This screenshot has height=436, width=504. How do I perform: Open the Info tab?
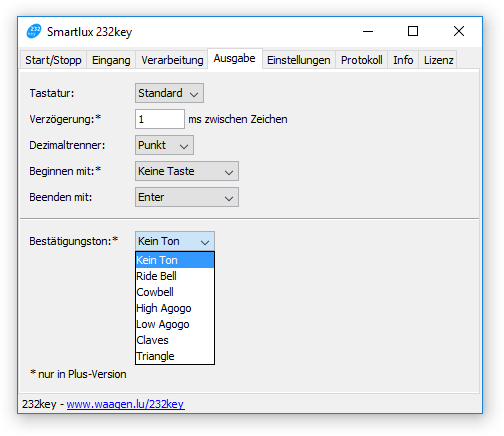coord(403,60)
